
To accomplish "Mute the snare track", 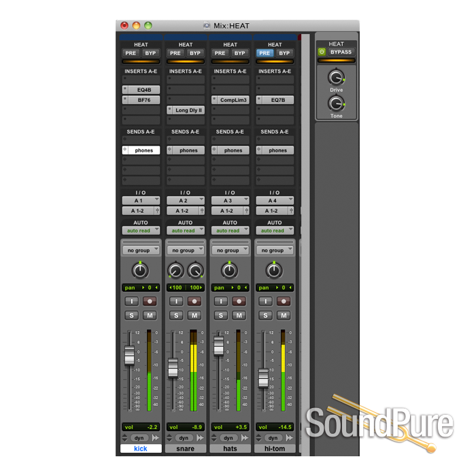I will [x=194, y=316].
